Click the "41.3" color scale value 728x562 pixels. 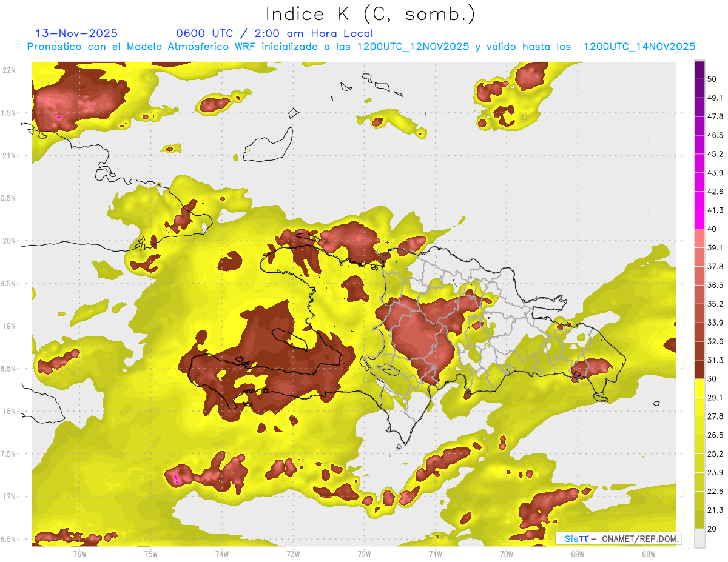tap(715, 210)
